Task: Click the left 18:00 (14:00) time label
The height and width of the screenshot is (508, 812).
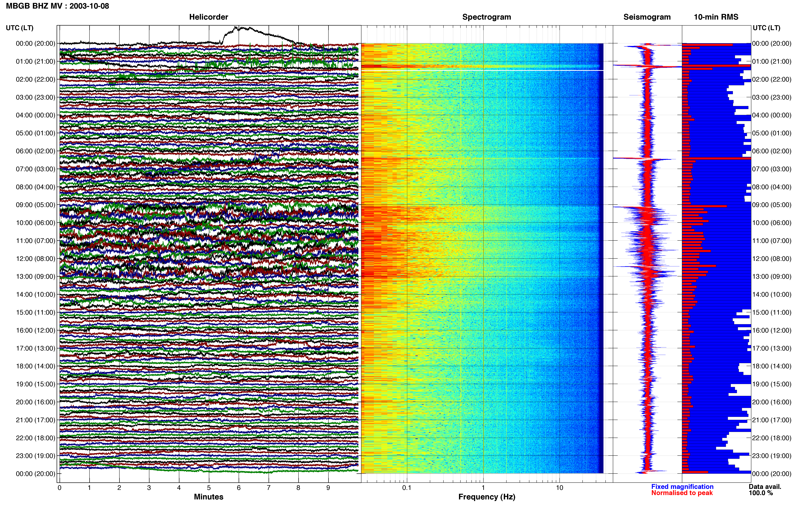Action: pos(36,366)
